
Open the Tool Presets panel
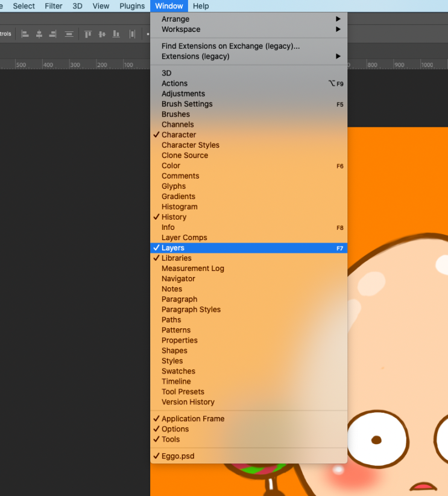[x=248, y=392]
